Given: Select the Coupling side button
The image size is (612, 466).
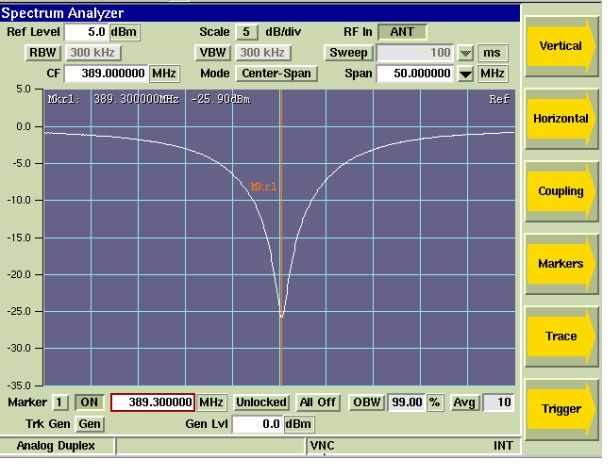Looking at the screenshot, I should pyautogui.click(x=559, y=191).
